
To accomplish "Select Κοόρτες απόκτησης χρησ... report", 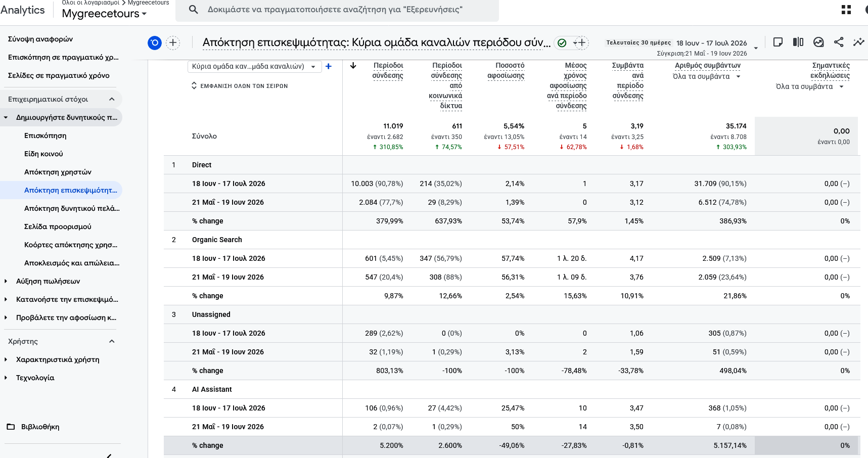I will point(71,245).
